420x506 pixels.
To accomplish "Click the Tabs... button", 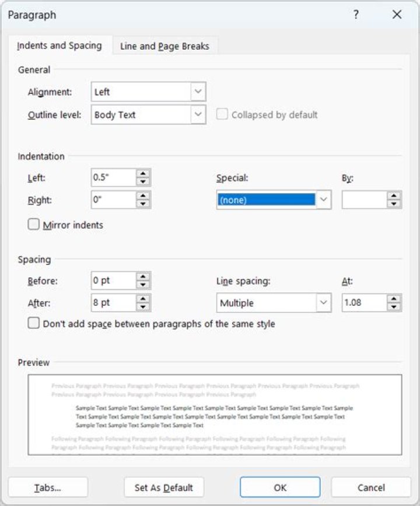I will click(x=48, y=487).
